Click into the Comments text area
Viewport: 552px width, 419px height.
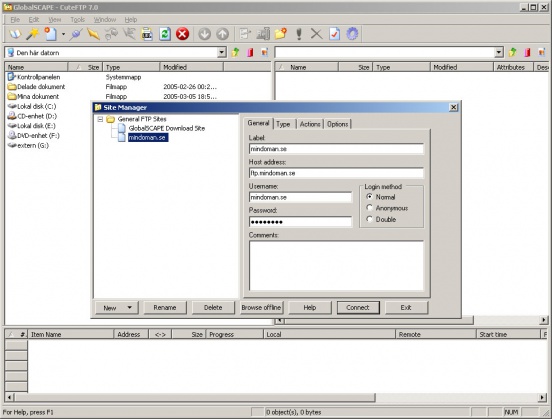click(x=336, y=265)
